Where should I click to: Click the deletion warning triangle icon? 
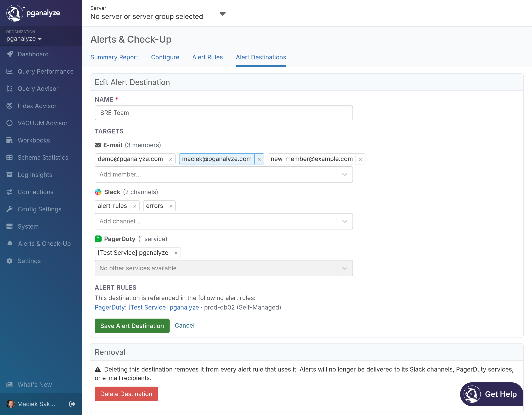coord(98,370)
